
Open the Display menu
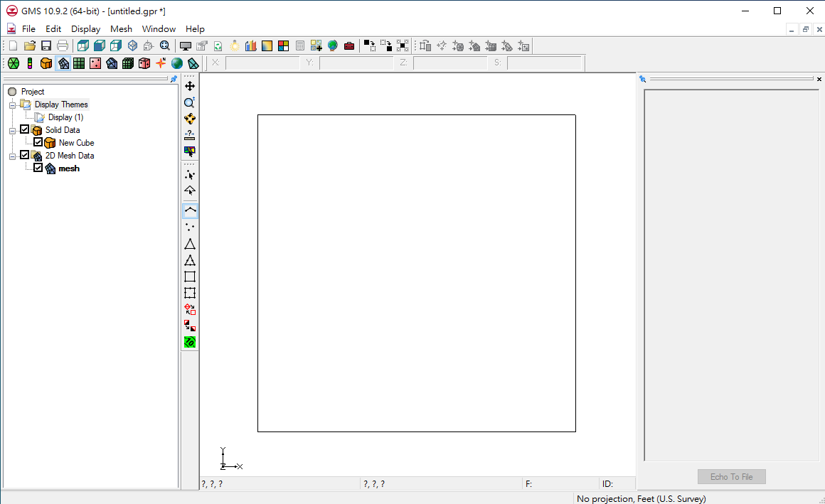tap(85, 29)
